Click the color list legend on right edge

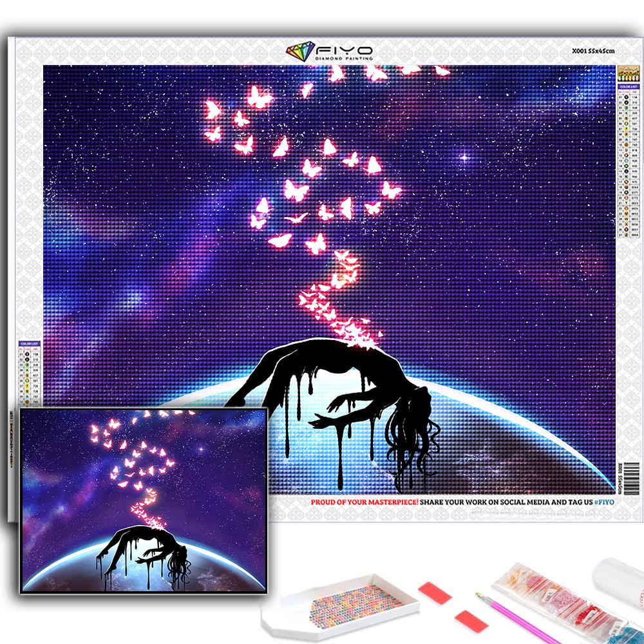[x=629, y=160]
